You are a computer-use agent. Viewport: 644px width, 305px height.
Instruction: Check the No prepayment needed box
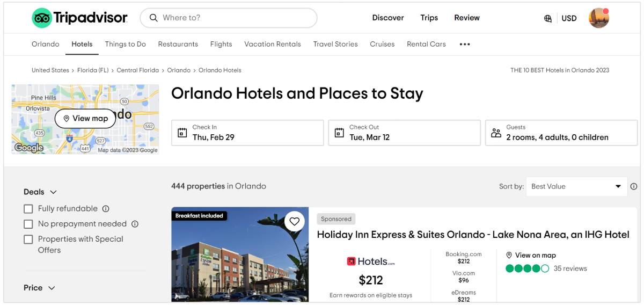coord(28,224)
